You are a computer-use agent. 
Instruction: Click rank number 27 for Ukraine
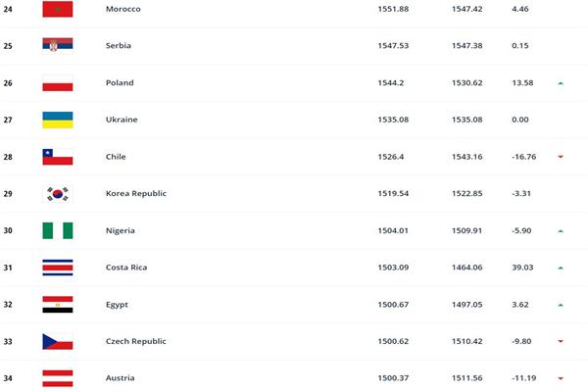pyautogui.click(x=8, y=120)
